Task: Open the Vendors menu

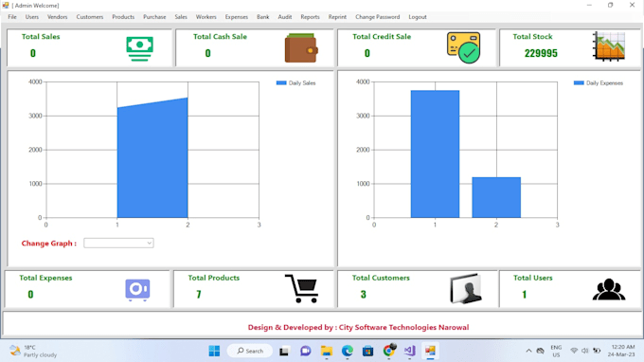Action: (57, 17)
